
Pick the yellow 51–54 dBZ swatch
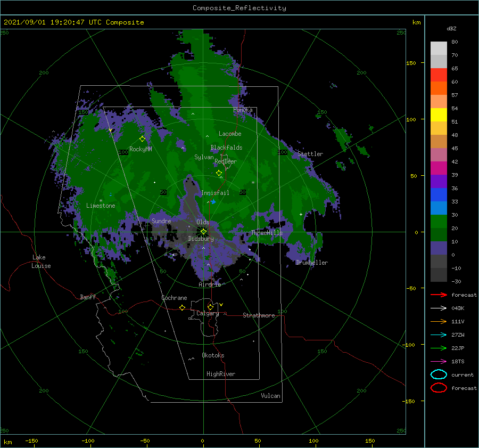(439, 115)
